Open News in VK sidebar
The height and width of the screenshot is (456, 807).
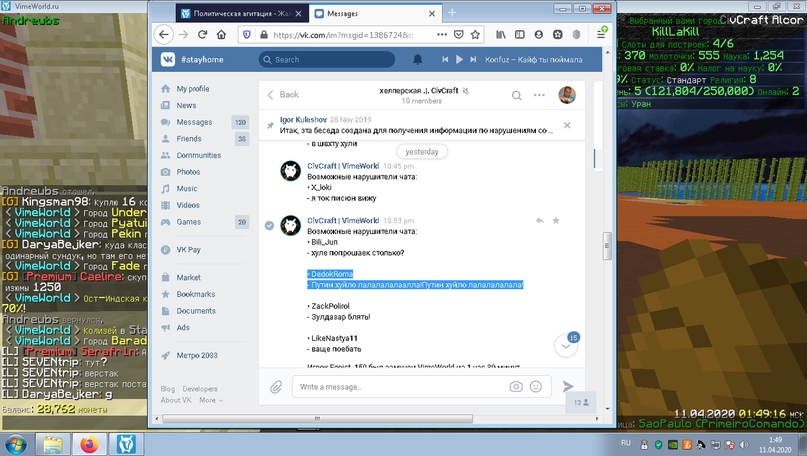186,105
